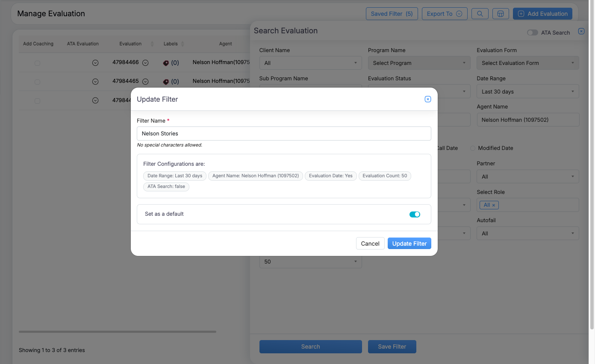The image size is (595, 364).
Task: Click label tag icon for evaluation 47984465
Action: pyautogui.click(x=166, y=82)
